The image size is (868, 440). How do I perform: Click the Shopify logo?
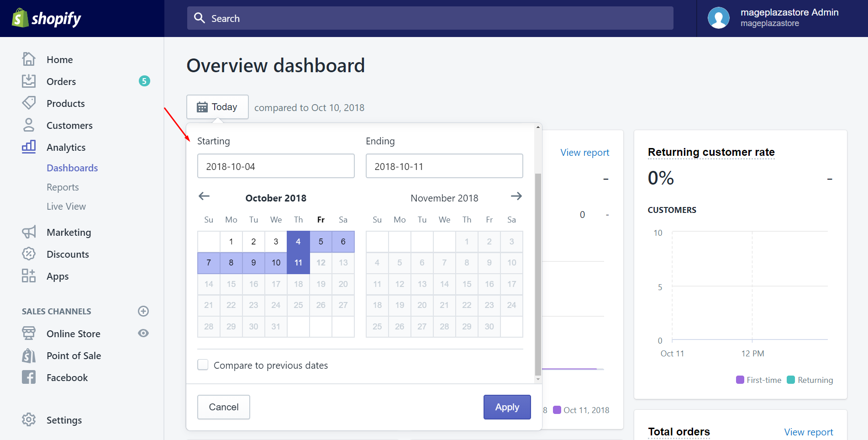[46, 18]
